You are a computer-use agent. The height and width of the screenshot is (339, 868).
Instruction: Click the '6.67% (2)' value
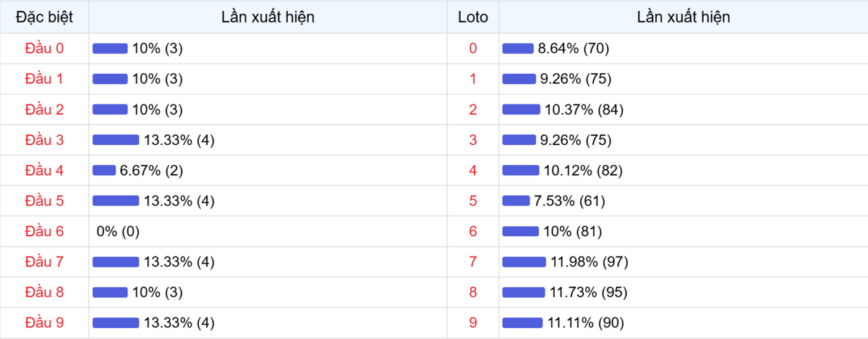coord(151,170)
